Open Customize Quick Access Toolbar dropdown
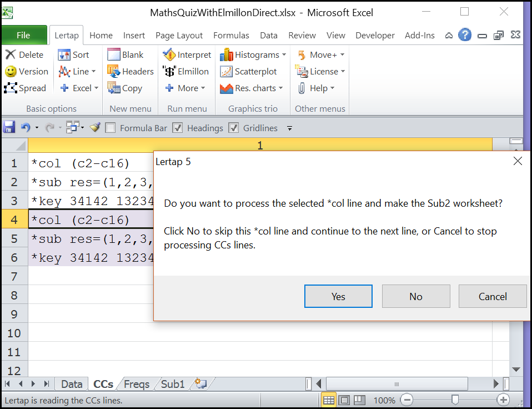This screenshot has height=409, width=532. click(x=289, y=128)
